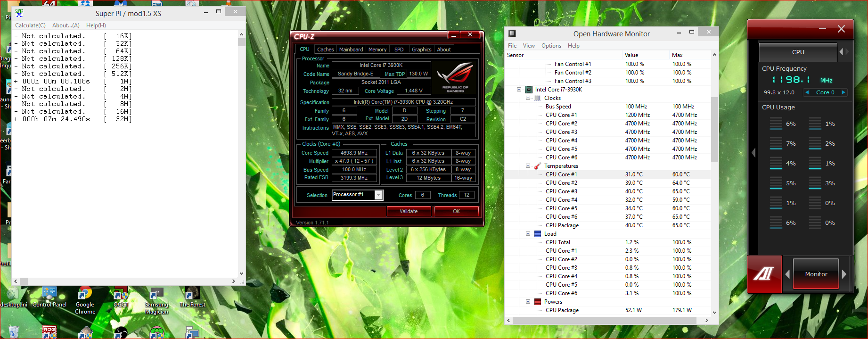
Task: Select the CPU tab in the AI Suite panel
Action: [x=798, y=52]
